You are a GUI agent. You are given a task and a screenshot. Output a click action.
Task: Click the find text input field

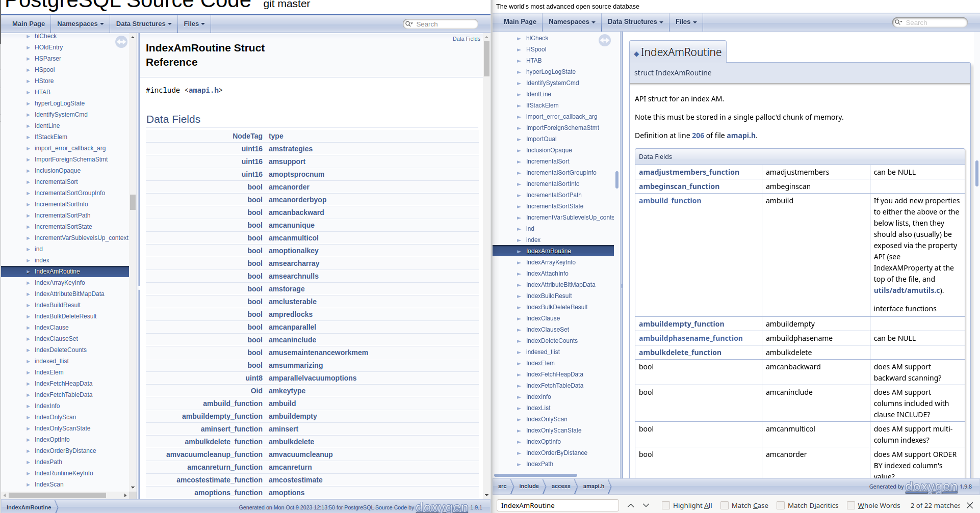point(557,505)
